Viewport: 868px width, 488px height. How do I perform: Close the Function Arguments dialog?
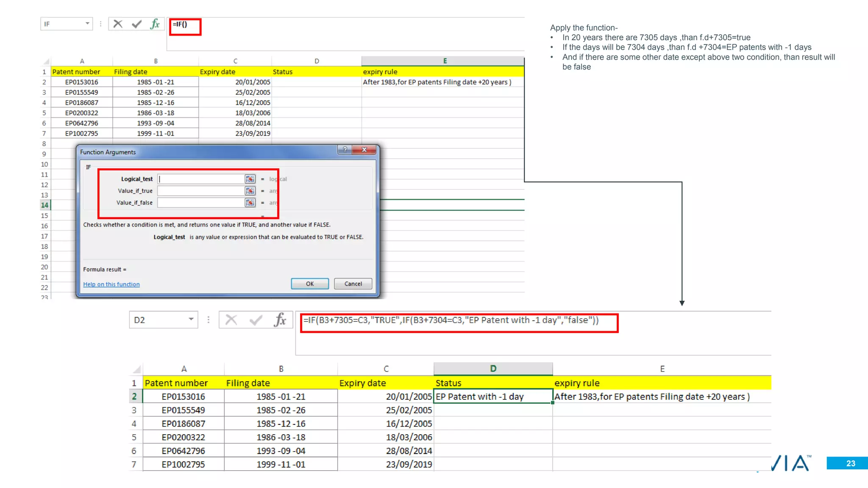click(x=364, y=150)
